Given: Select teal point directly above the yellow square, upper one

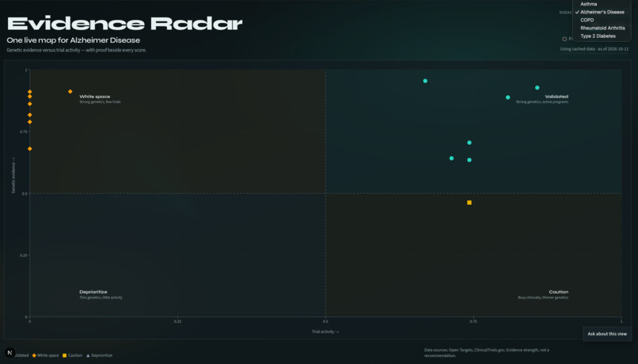Looking at the screenshot, I should tap(469, 142).
